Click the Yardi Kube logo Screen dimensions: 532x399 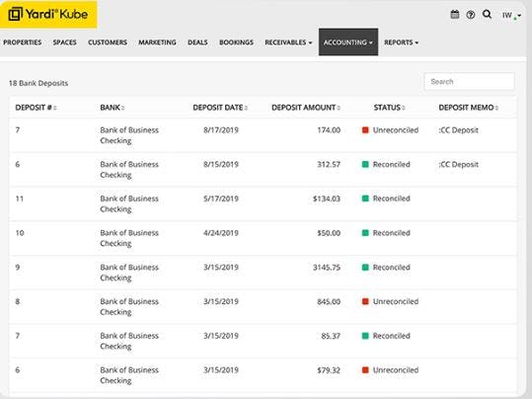coord(48,14)
